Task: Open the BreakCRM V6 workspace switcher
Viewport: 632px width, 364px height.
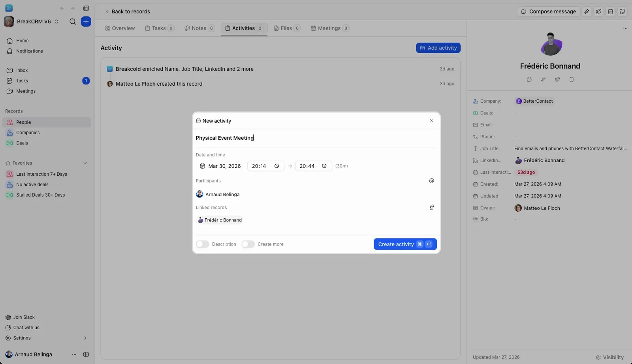Action: pos(32,22)
